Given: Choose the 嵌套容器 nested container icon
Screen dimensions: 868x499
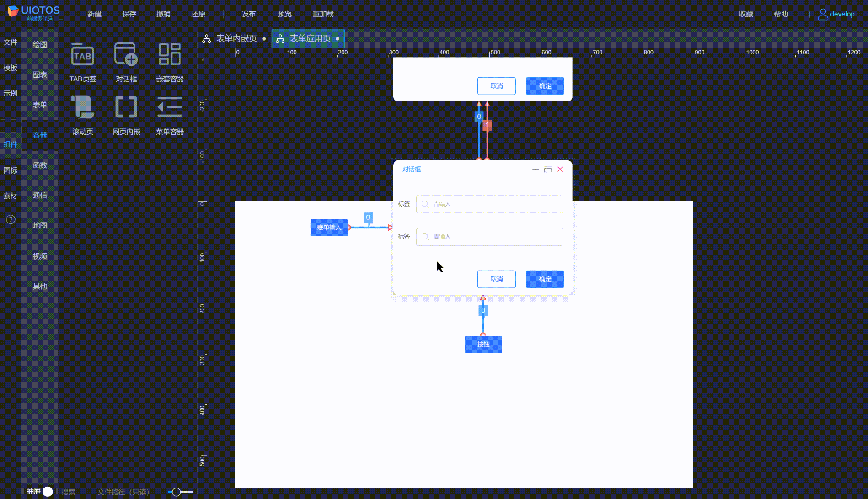Looking at the screenshot, I should tap(170, 55).
